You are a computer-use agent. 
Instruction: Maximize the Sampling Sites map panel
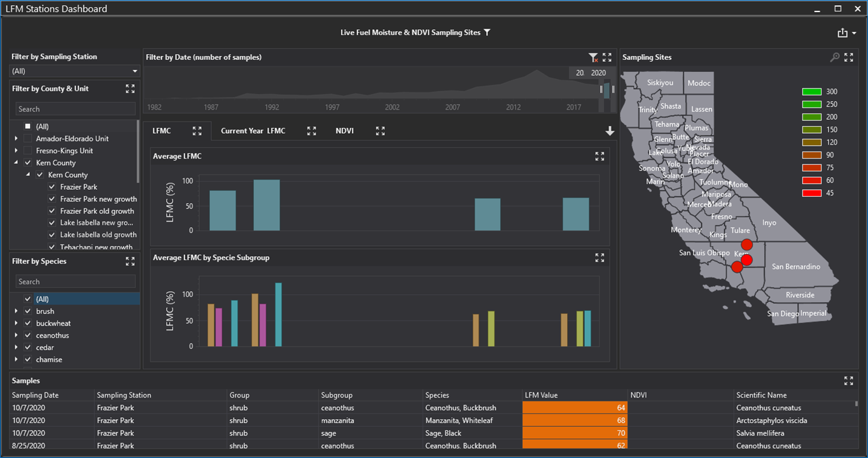click(x=848, y=57)
